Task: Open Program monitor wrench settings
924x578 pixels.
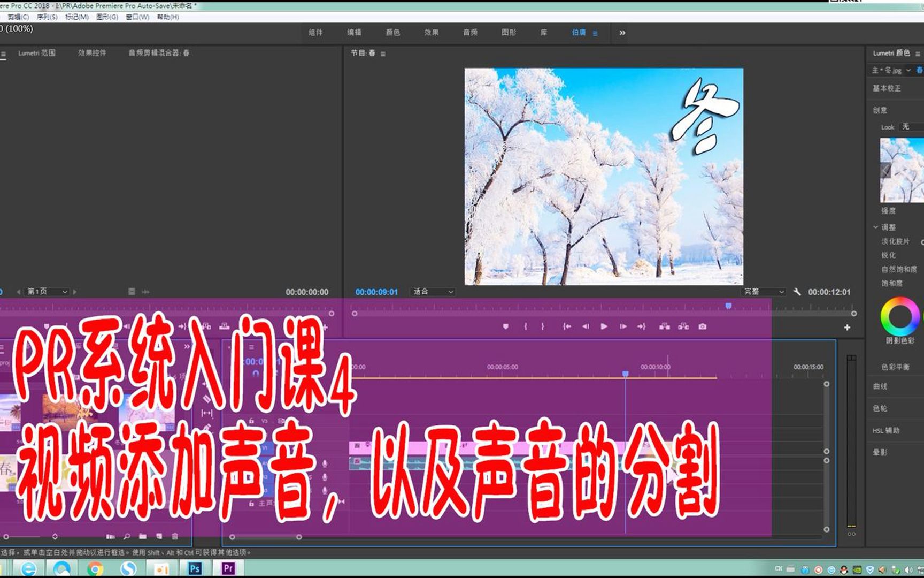Action: click(x=797, y=292)
